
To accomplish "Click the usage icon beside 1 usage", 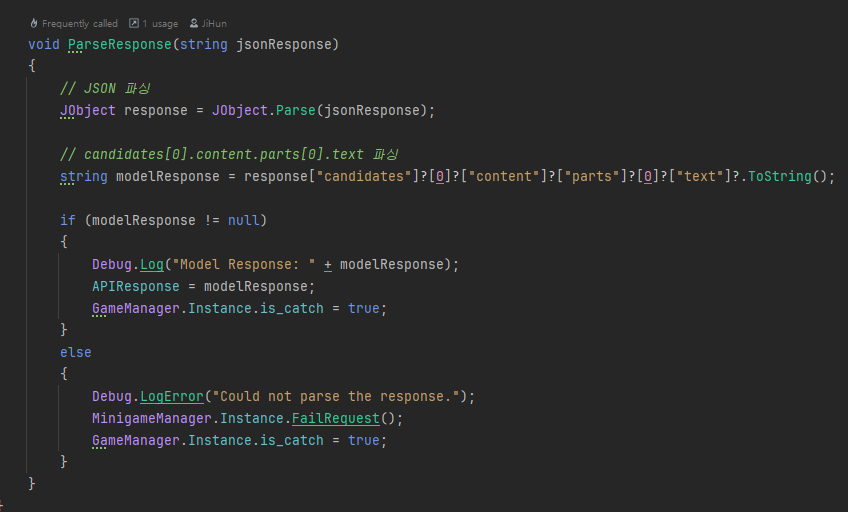I will [x=133, y=23].
